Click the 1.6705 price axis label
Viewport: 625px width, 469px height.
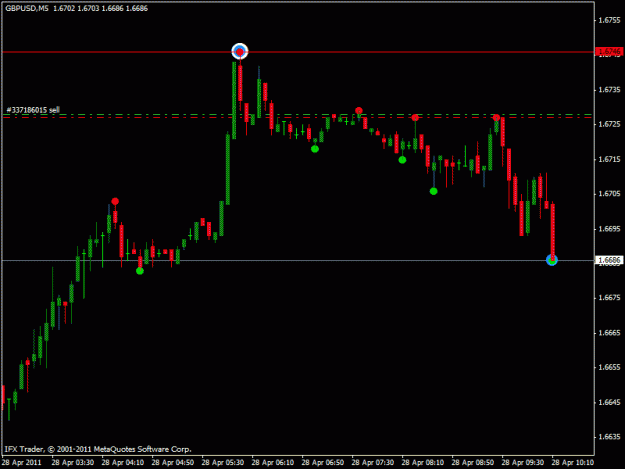pyautogui.click(x=609, y=194)
